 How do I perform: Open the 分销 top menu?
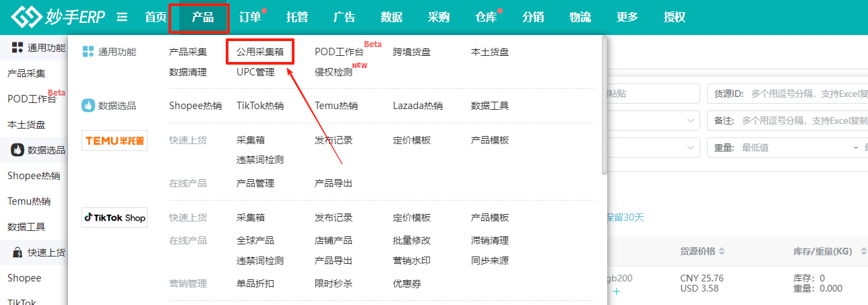click(x=533, y=18)
